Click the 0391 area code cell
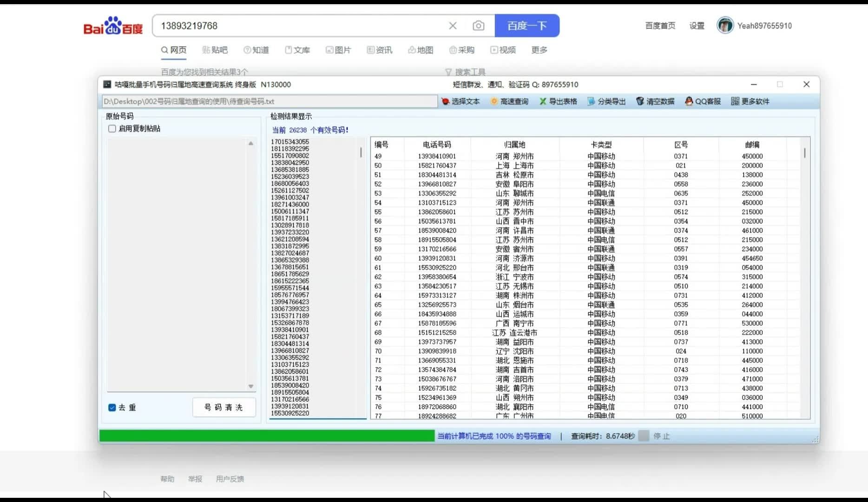The height and width of the screenshot is (502, 868). tap(681, 258)
